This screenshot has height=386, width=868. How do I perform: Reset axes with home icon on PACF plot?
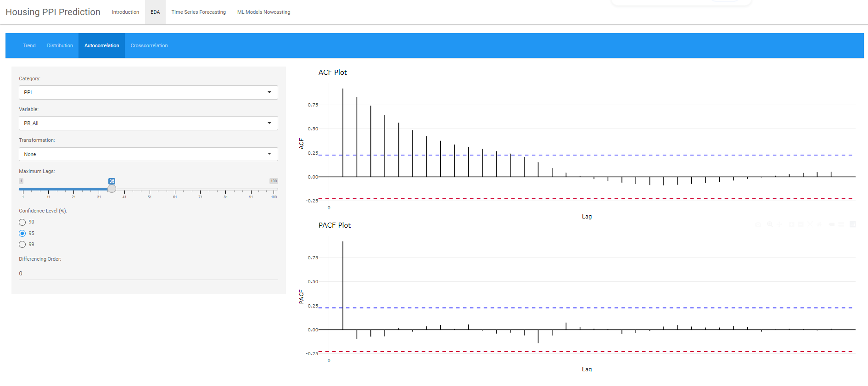click(x=820, y=224)
